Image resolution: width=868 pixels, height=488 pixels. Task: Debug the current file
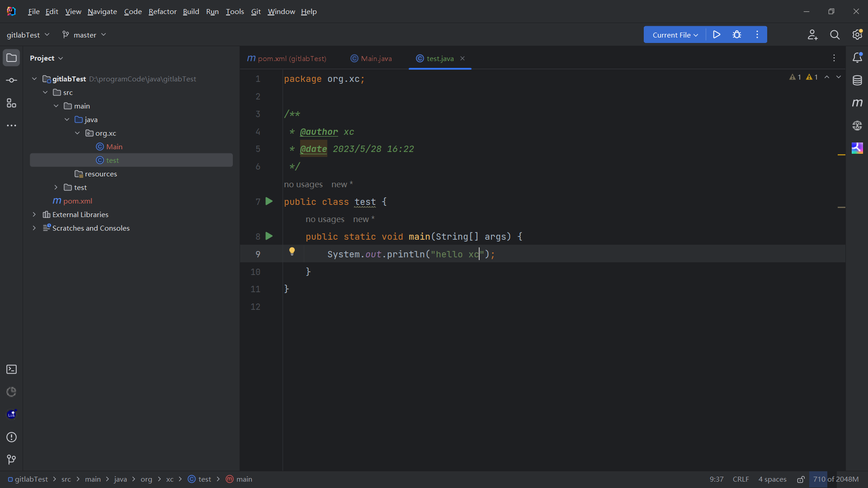[x=737, y=35]
